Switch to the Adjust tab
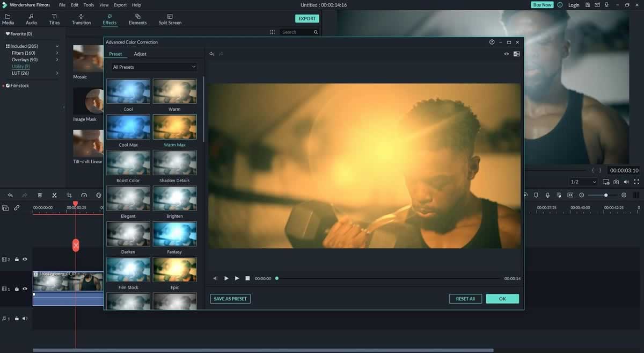The height and width of the screenshot is (353, 644). click(140, 54)
